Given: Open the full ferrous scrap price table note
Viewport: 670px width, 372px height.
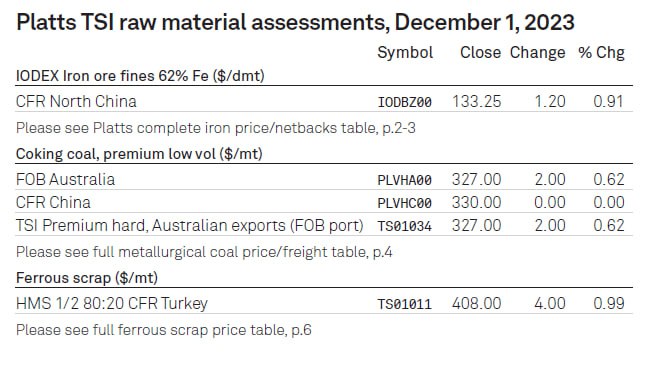Looking at the screenshot, I should pyautogui.click(x=164, y=330).
